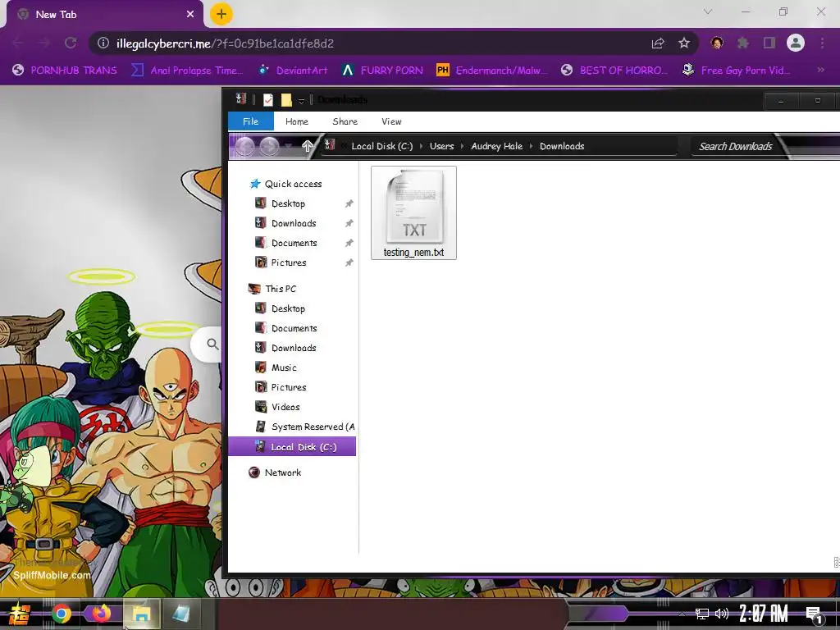Open Firefox from the taskbar
Image resolution: width=840 pixels, height=630 pixels.
point(101,614)
